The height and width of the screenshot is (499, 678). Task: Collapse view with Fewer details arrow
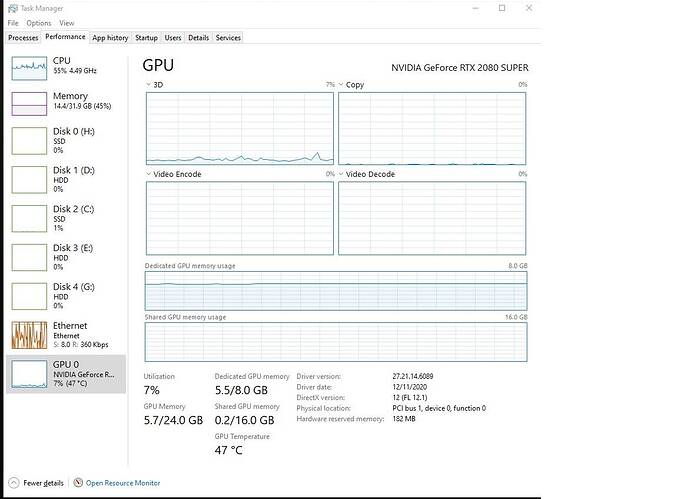pos(14,483)
